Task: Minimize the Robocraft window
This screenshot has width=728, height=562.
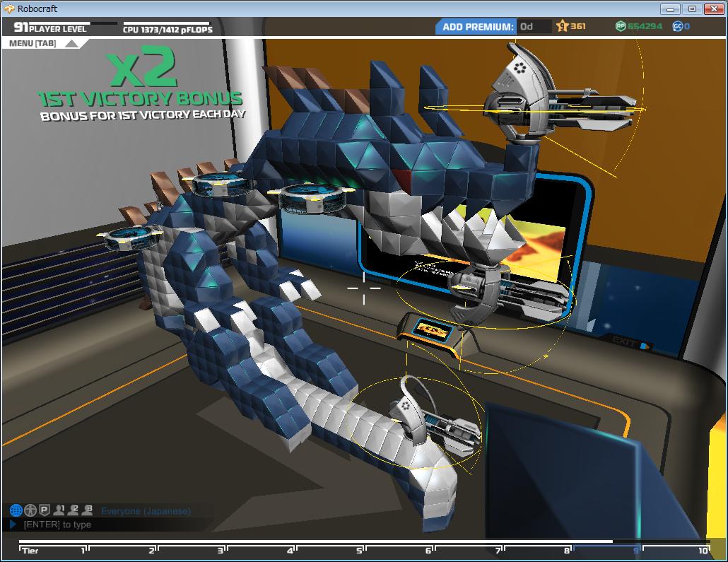Action: point(670,8)
